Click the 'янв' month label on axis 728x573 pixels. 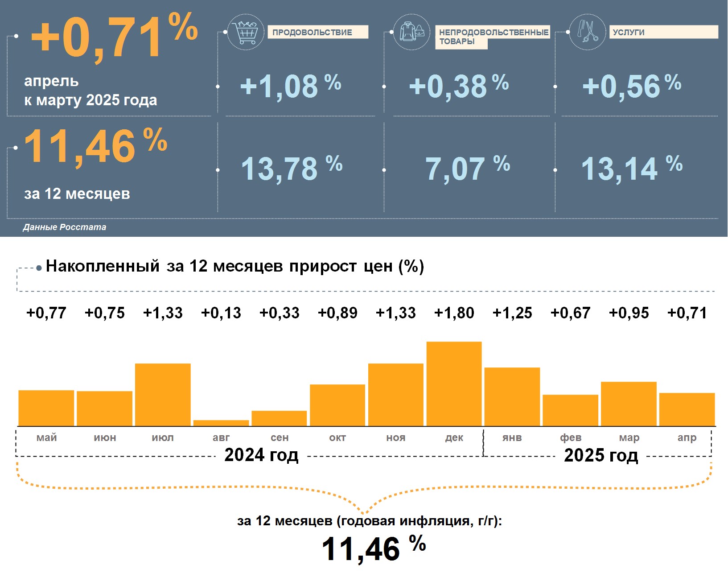(x=512, y=438)
